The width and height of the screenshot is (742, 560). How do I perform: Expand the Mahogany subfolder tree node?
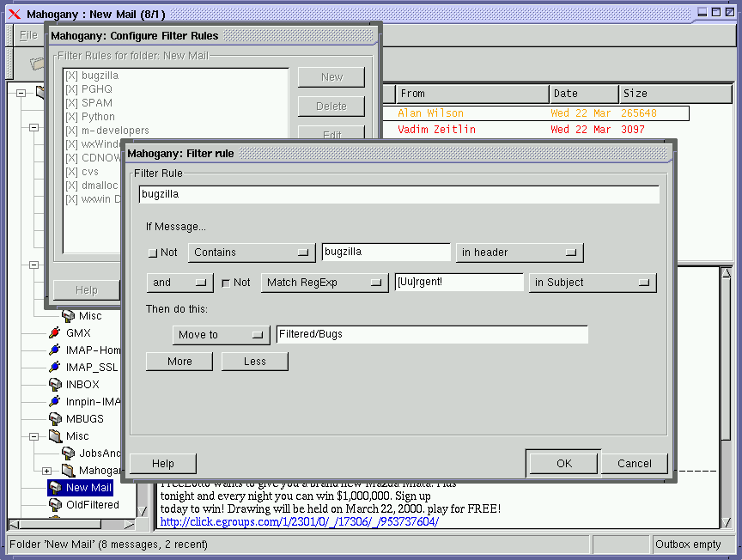click(46, 471)
